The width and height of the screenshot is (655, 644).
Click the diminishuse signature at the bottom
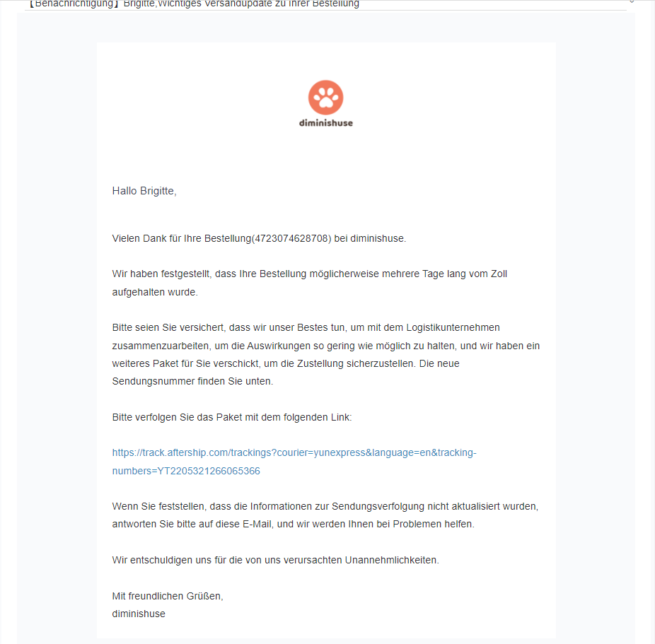click(x=139, y=614)
